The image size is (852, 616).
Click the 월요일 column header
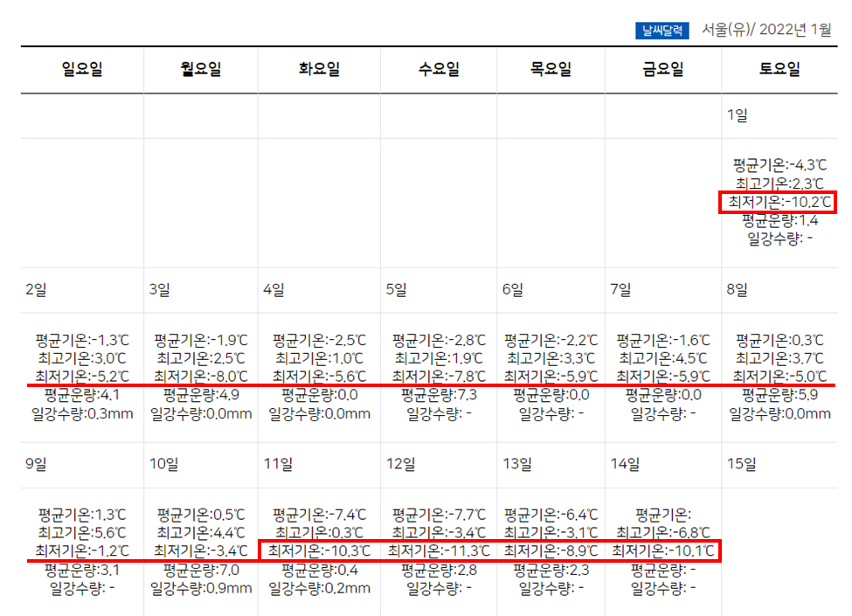click(200, 69)
